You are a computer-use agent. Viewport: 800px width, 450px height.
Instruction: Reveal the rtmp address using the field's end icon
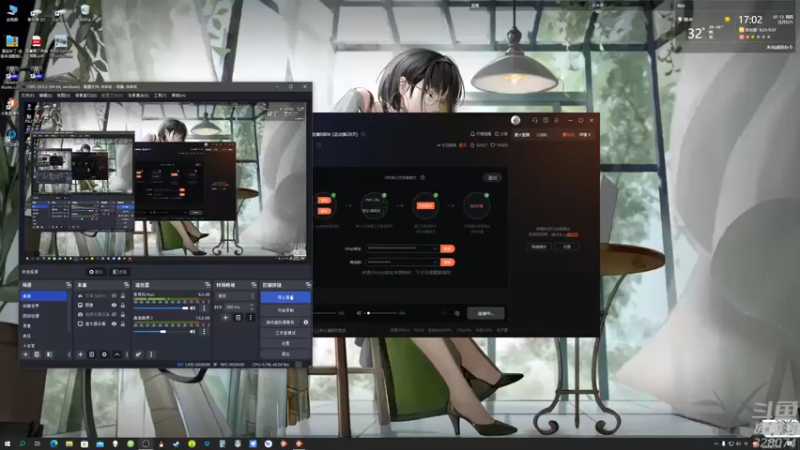(x=435, y=248)
